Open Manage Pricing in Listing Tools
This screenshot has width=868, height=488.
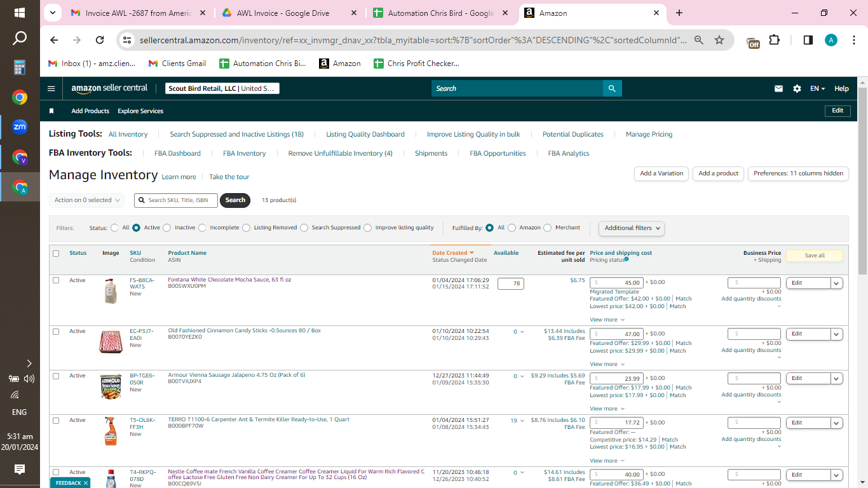tap(649, 135)
